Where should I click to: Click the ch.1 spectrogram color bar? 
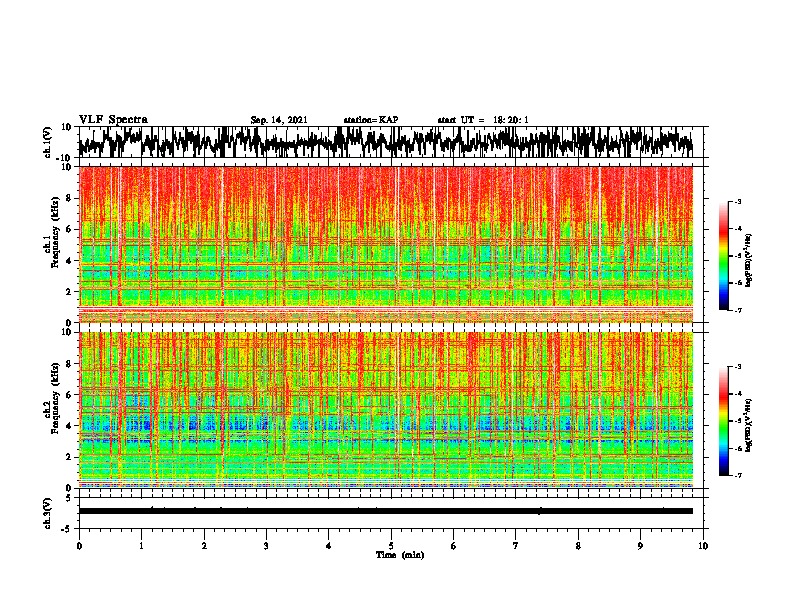point(723,256)
